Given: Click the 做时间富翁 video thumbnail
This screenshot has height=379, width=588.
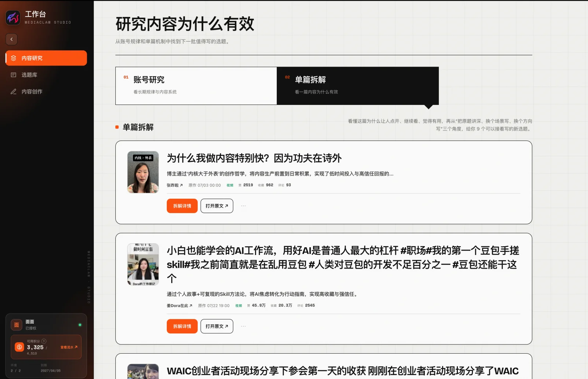Looking at the screenshot, I should [143, 264].
